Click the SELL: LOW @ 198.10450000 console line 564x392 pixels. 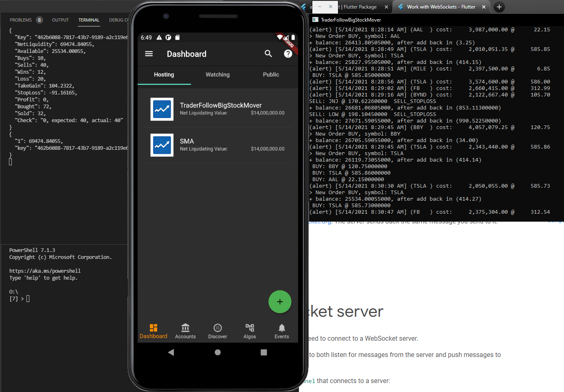[373, 114]
